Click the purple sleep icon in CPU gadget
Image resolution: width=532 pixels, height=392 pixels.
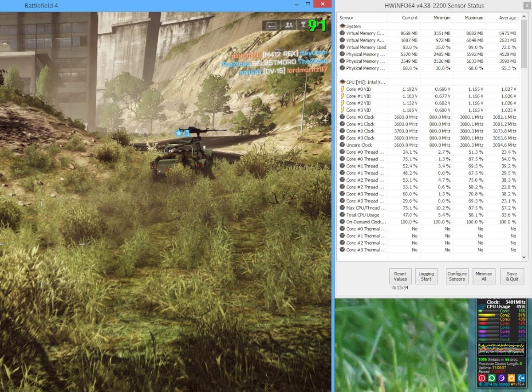tap(501, 378)
